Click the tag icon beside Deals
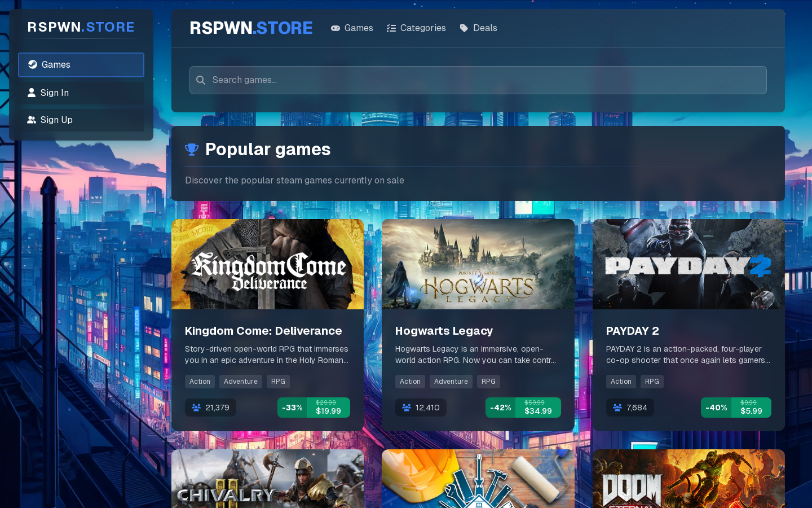Screen dimensions: 812x508 464,28
